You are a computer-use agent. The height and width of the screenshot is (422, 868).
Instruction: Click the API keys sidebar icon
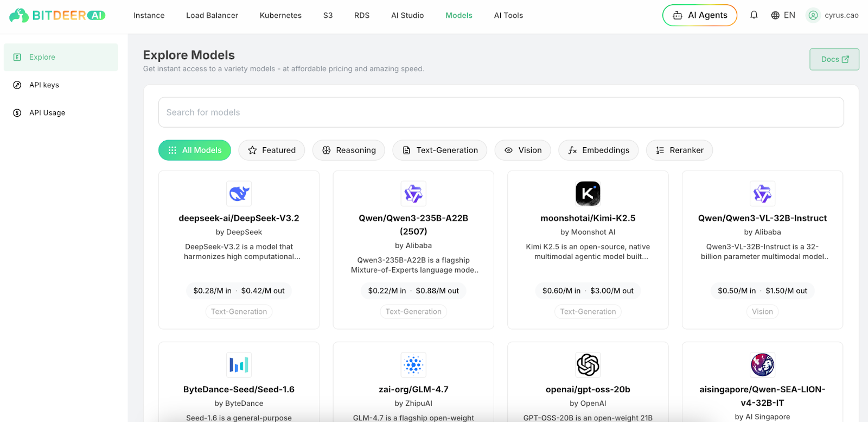pos(17,85)
